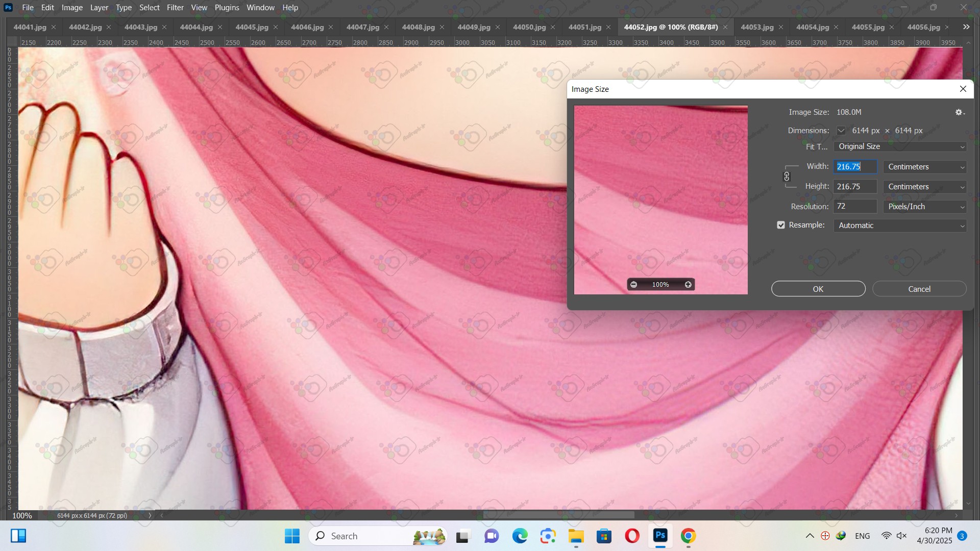Confirm Image Size with OK

tap(818, 289)
